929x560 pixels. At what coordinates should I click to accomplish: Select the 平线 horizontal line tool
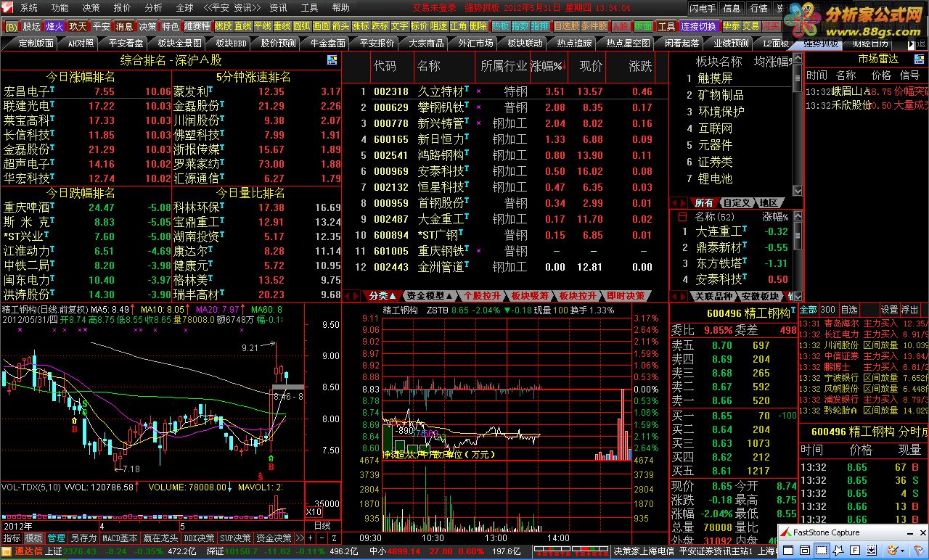tap(262, 25)
